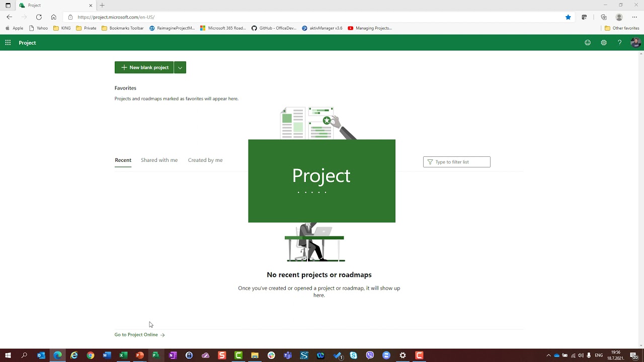
Task: Open File Explorer from taskbar
Action: tap(255, 355)
